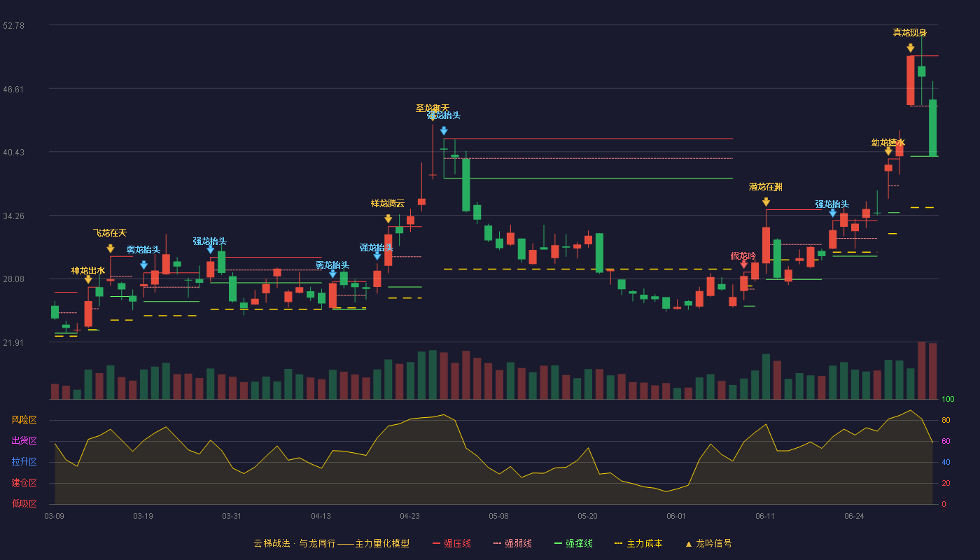This screenshot has height=560, width=980.
Task: Click the magenta 60 indicator axis label
Action: click(946, 441)
